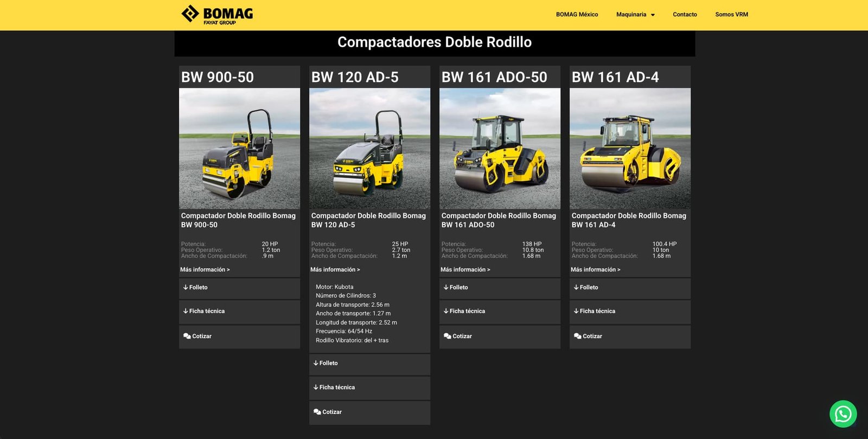This screenshot has height=439, width=868.
Task: Click the download arrow icon for BW 120 AD-5 Folleto
Action: [x=316, y=363]
